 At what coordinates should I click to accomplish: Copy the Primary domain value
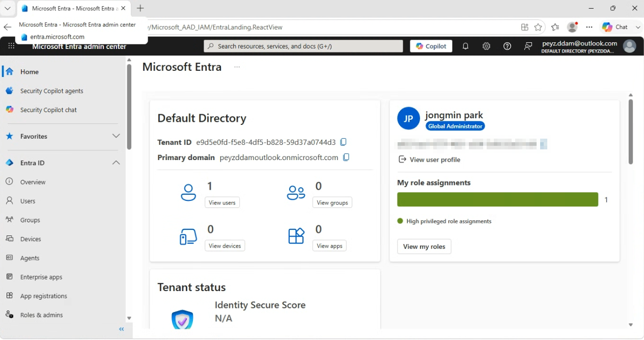tap(346, 158)
